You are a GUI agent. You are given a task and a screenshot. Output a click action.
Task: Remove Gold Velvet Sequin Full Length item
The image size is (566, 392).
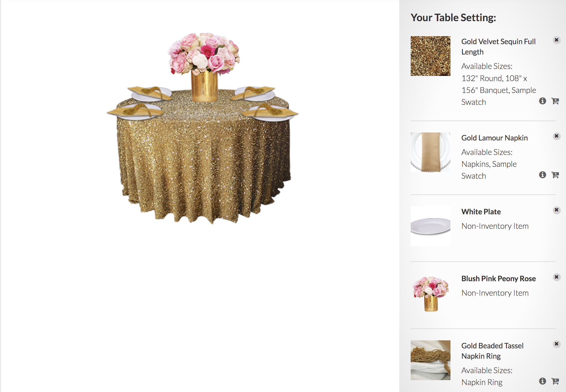coord(556,40)
